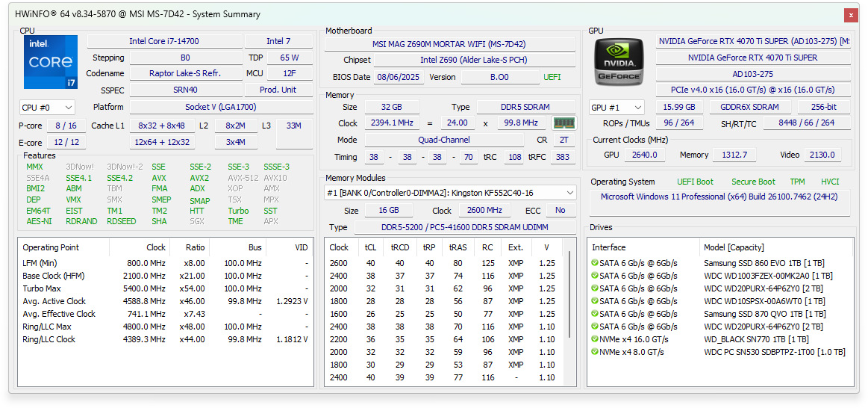Image resolution: width=868 pixels, height=408 pixels.
Task: Click the status check icon for WDC PC SN530
Action: [595, 352]
